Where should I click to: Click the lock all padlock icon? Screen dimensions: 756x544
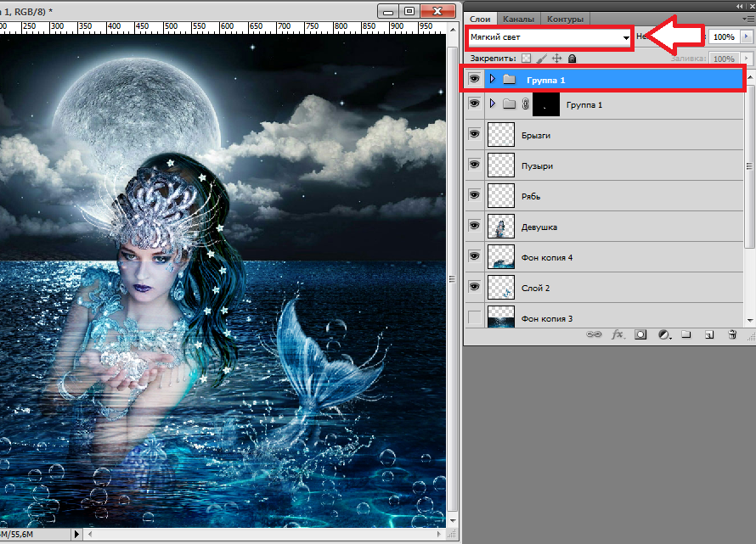point(573,59)
